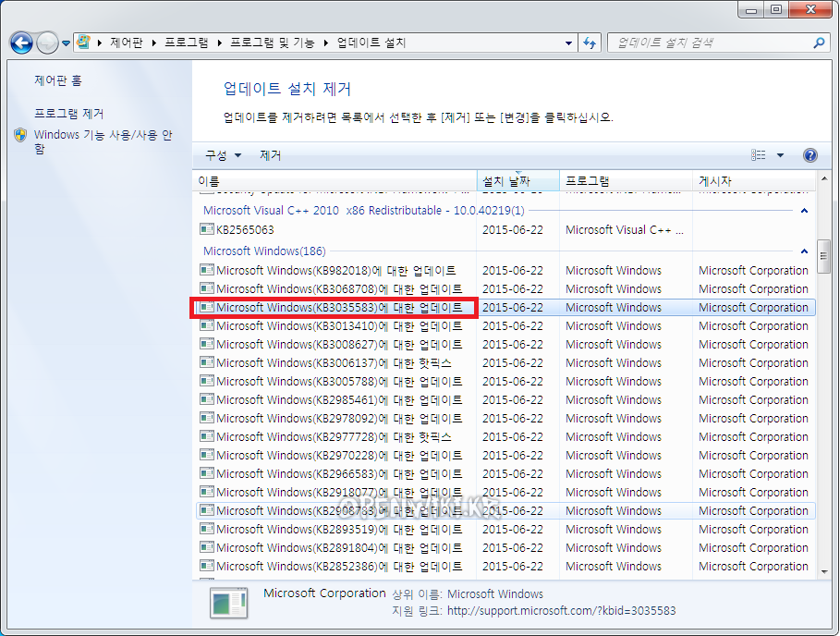Click the vertical scrollbar thumb
840x636 pixels.
click(824, 257)
